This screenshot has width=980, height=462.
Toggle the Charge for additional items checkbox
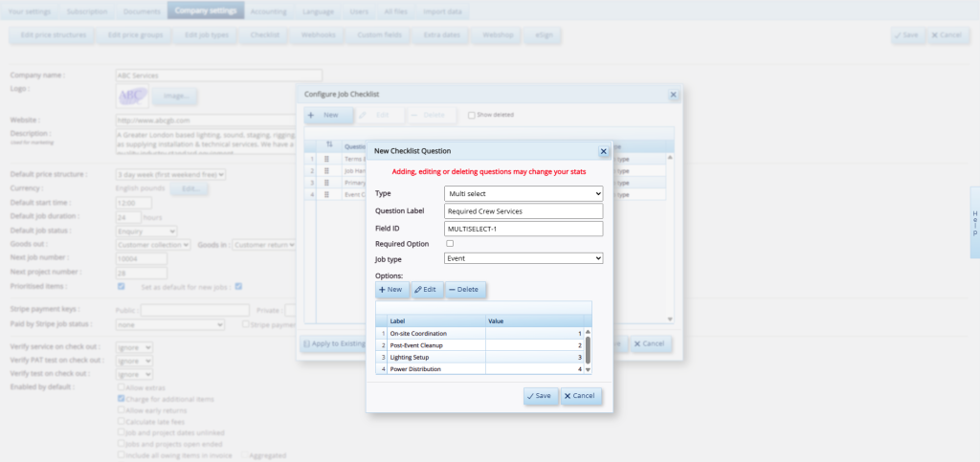click(x=122, y=398)
